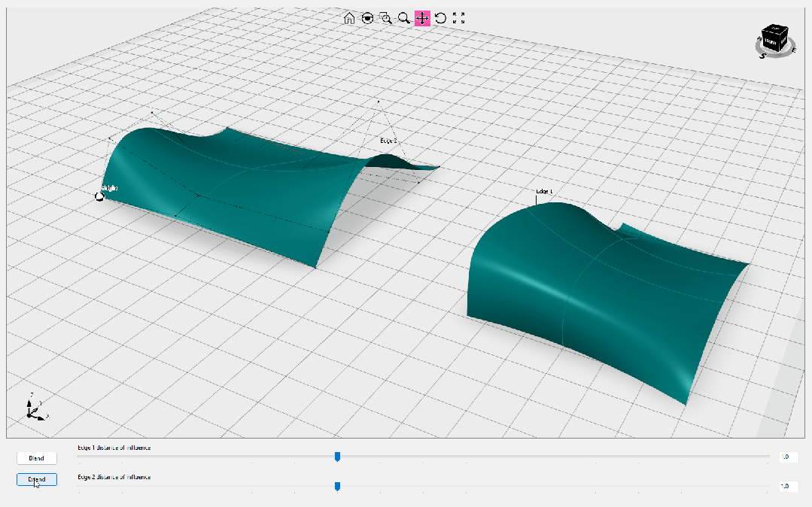Click the right teal surface body
Image resolution: width=812 pixels, height=507 pixels.
(601, 290)
